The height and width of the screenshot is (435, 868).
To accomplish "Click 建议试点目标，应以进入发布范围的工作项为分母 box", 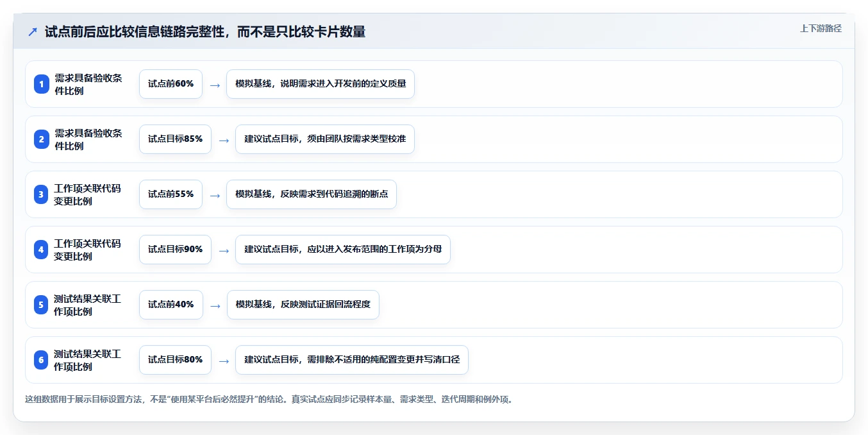I will pos(343,250).
